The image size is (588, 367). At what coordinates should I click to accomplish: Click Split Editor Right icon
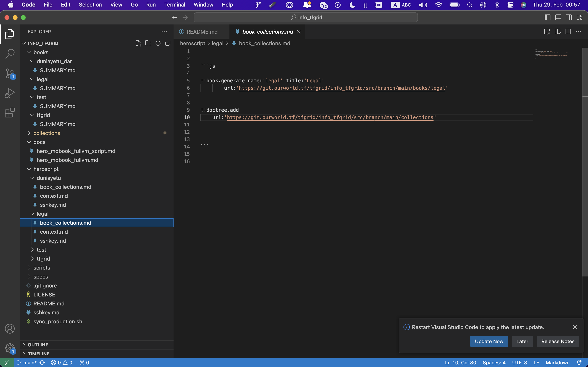[x=568, y=32]
